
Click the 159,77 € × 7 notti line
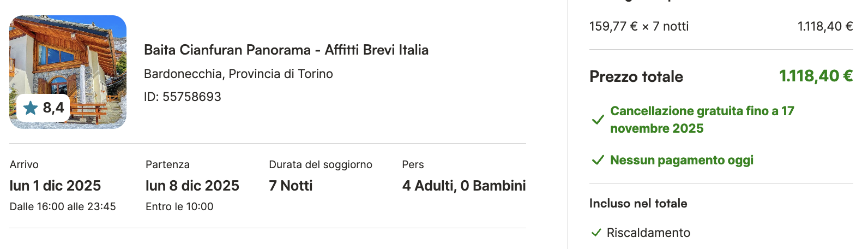pos(639,26)
